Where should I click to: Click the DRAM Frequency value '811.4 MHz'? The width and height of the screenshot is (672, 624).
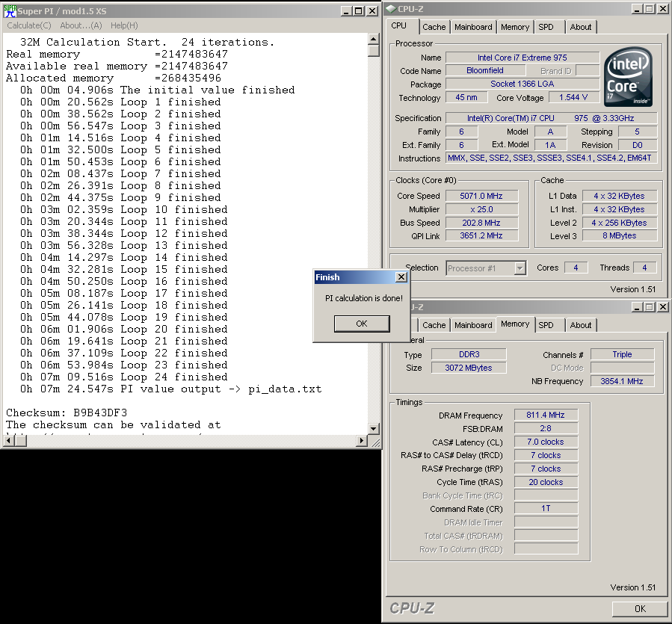[x=546, y=415]
